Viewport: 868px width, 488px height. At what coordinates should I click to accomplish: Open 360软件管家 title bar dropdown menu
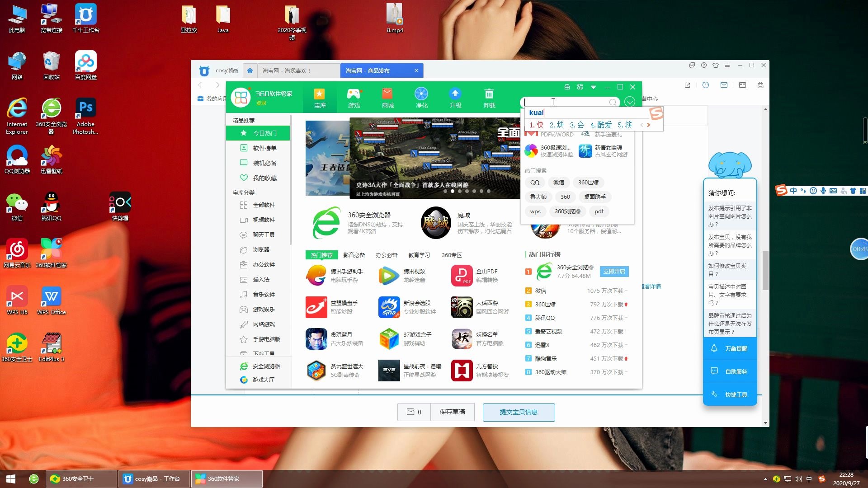coord(593,87)
